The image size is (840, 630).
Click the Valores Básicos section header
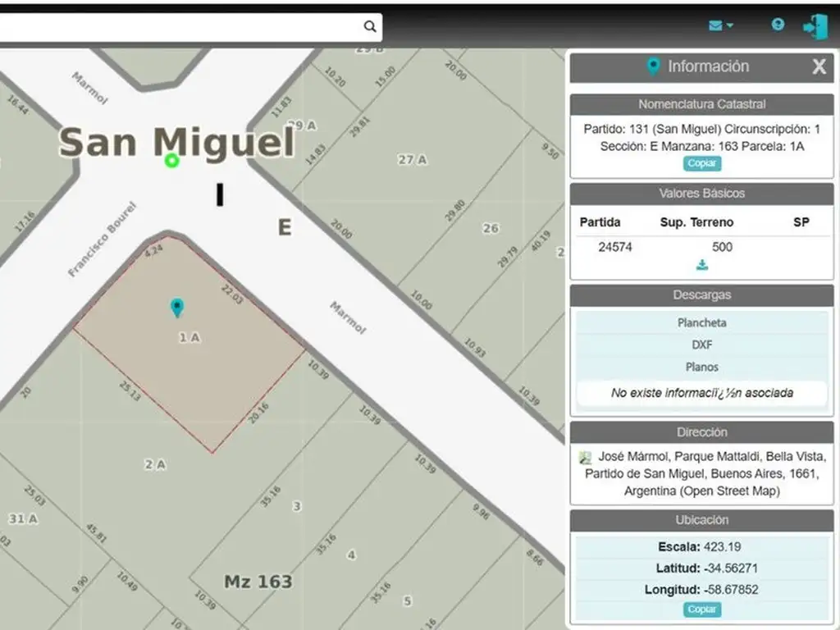701,194
